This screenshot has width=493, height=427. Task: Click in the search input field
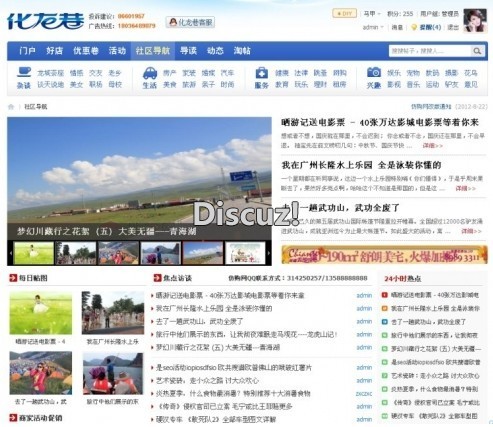pos(430,51)
